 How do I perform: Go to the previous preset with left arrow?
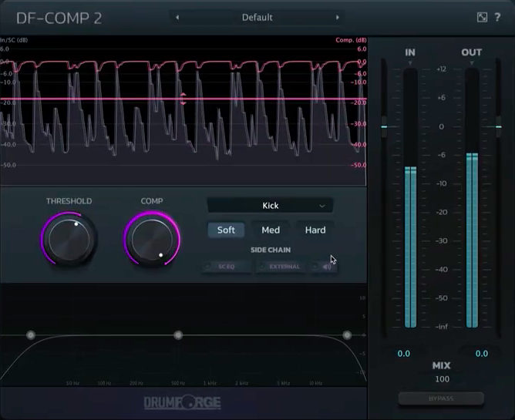click(177, 18)
